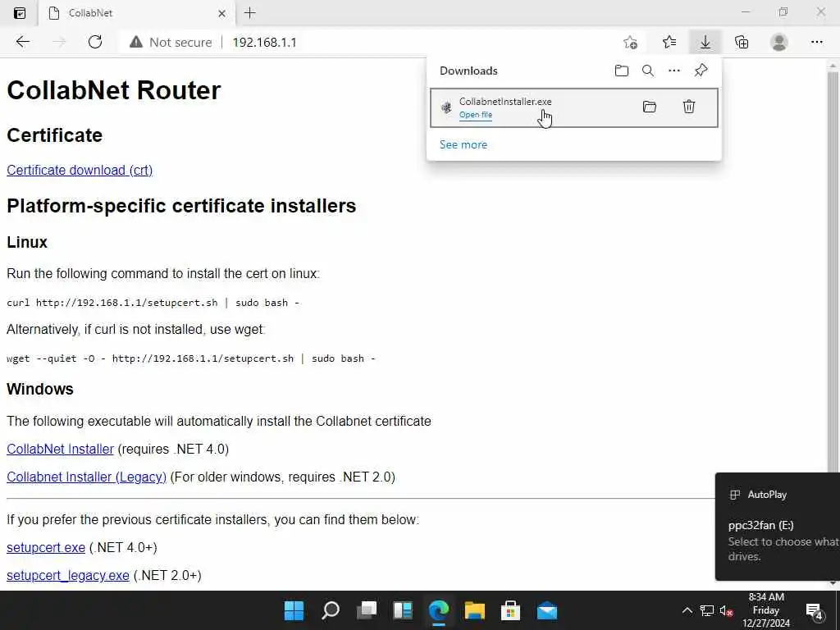Screen dimensions: 840x630
Task: Open the Favorites list
Action: coord(669,42)
